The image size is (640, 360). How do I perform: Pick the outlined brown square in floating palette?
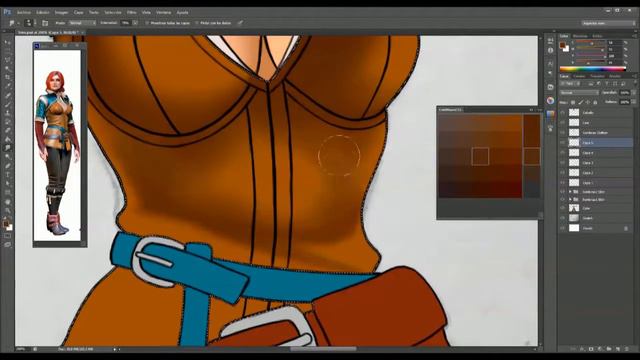pyautogui.click(x=480, y=157)
